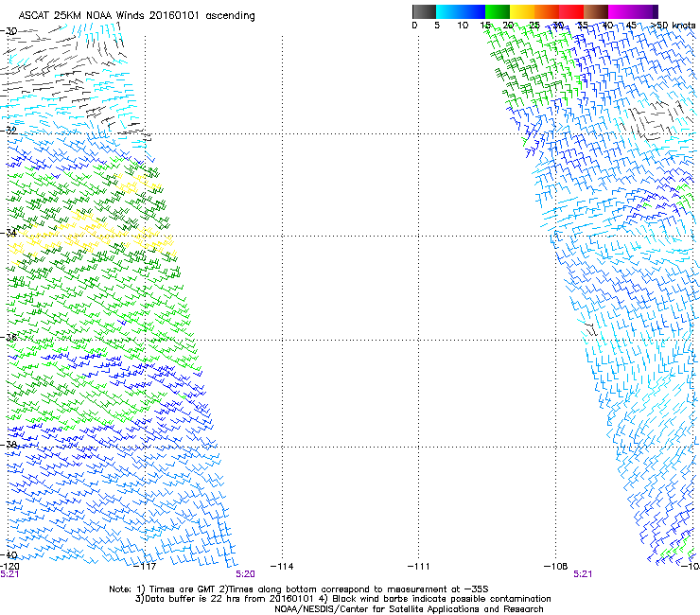Click the '-36' latitude axis label
The image size is (700, 615).
[9, 337]
